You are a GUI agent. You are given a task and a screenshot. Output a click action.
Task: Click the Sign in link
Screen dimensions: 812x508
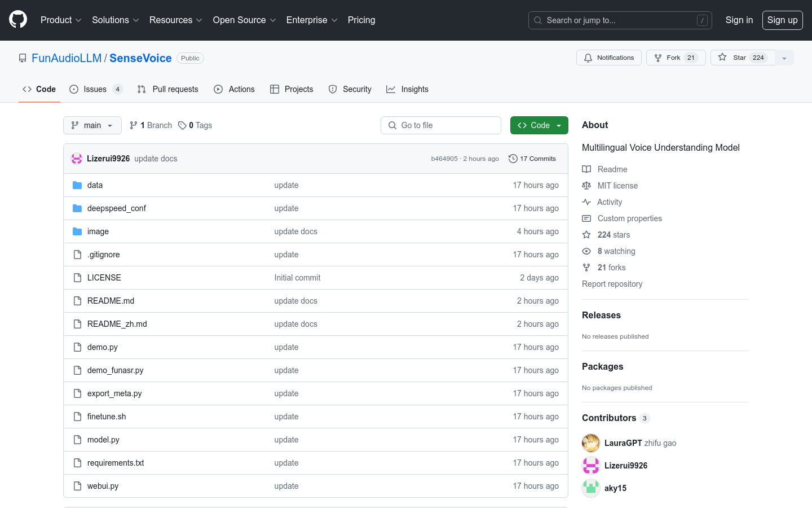[739, 20]
